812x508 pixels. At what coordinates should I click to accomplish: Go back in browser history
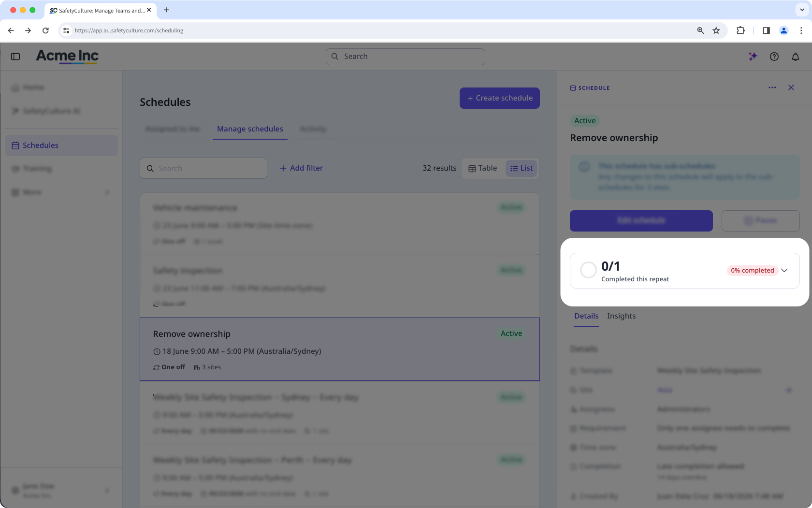[11, 30]
